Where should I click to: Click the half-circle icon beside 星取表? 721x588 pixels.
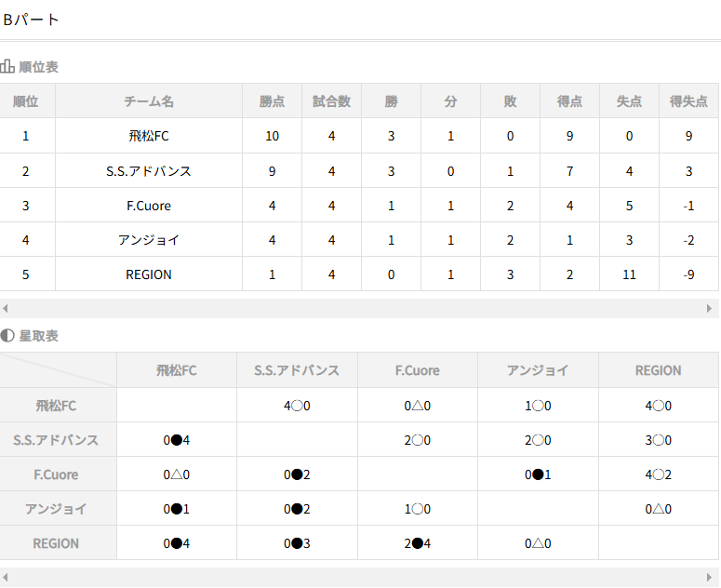click(x=7, y=336)
